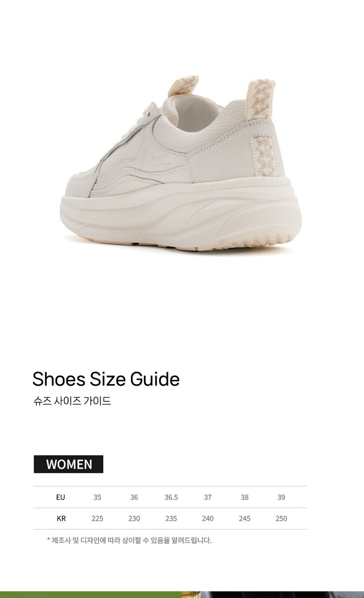Select EU size 38 cell
The width and height of the screenshot is (364, 598).
[245, 497]
